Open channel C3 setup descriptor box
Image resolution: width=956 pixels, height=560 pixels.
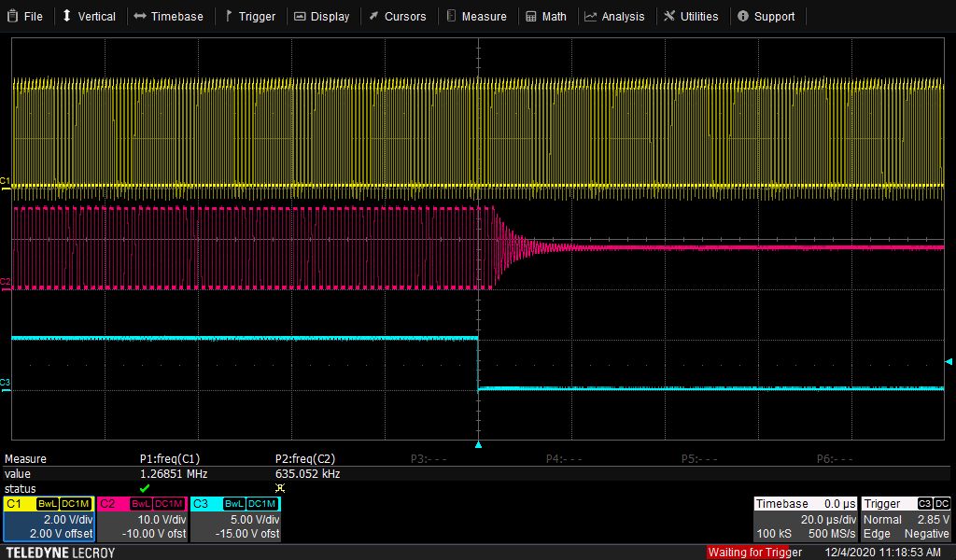(233, 518)
